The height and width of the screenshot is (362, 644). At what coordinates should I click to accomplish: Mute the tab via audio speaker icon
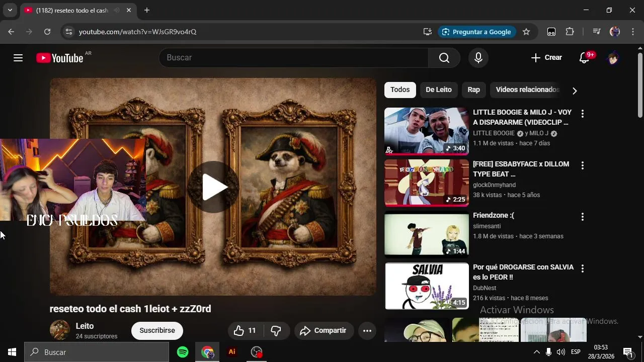pos(117,10)
